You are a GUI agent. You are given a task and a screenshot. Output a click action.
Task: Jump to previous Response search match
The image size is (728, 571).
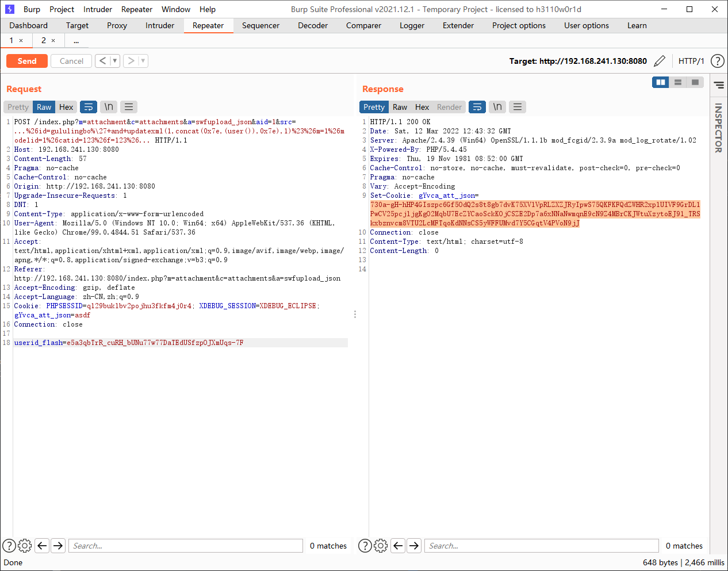(x=398, y=546)
